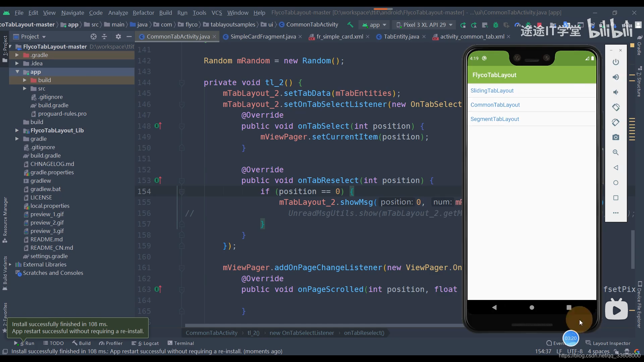The width and height of the screenshot is (644, 362).
Task: Click the editor horizontal scrollbar
Action: pyautogui.click(x=324, y=325)
